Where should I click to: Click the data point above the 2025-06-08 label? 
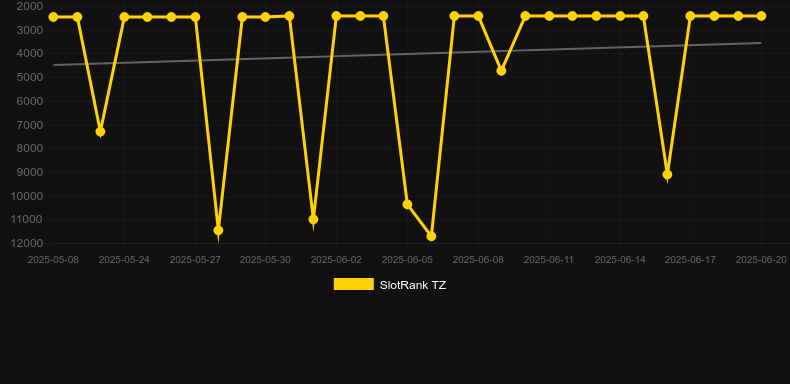pos(478,16)
